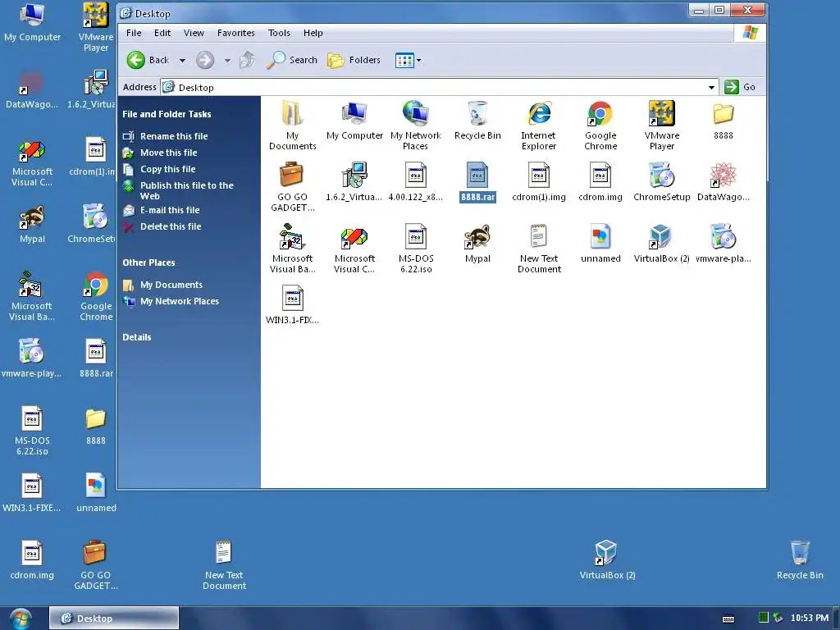Image resolution: width=840 pixels, height=630 pixels.
Task: Select the 4.00.122_x8 file icon
Action: 416,181
